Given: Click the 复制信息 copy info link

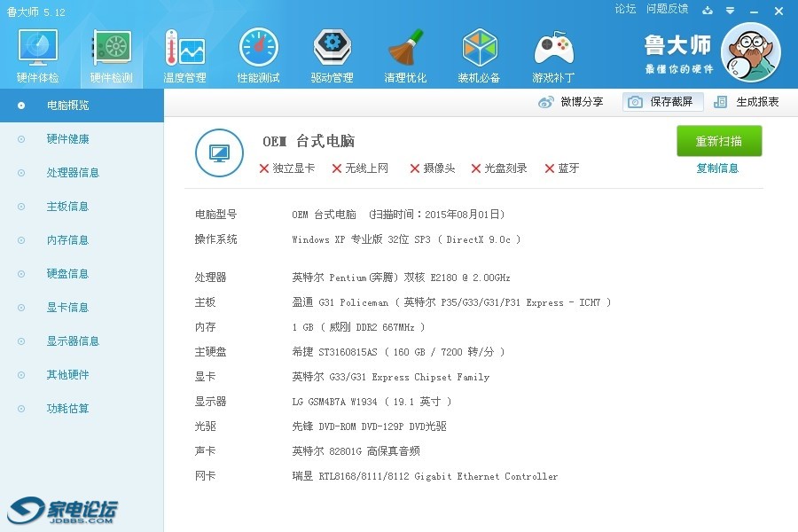Looking at the screenshot, I should point(717,168).
